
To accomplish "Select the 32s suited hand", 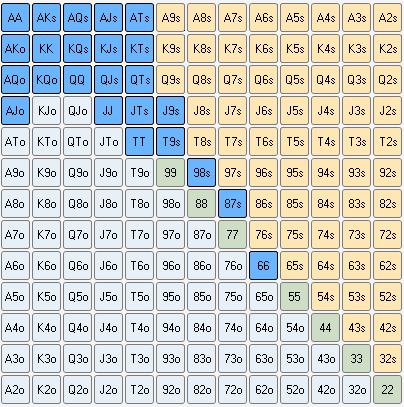I will (x=387, y=359).
